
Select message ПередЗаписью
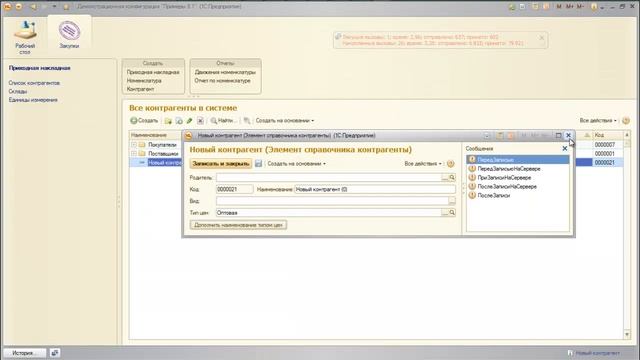518,160
